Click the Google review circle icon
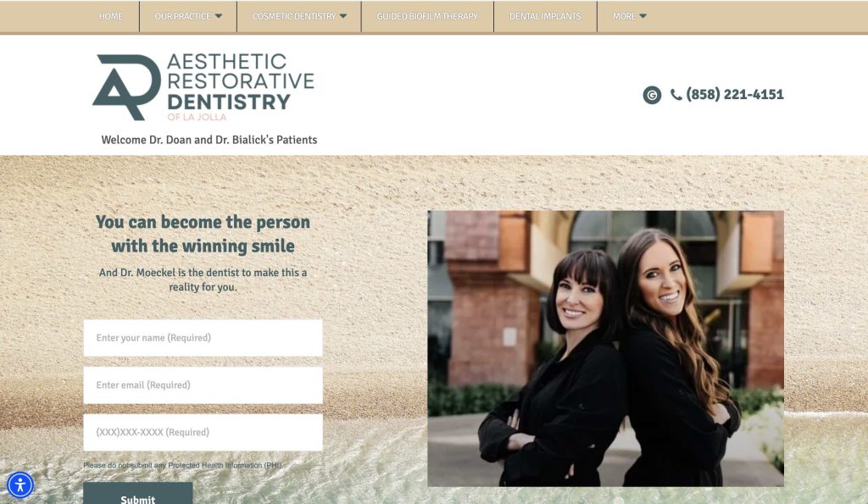The height and width of the screenshot is (504, 868). 652,95
